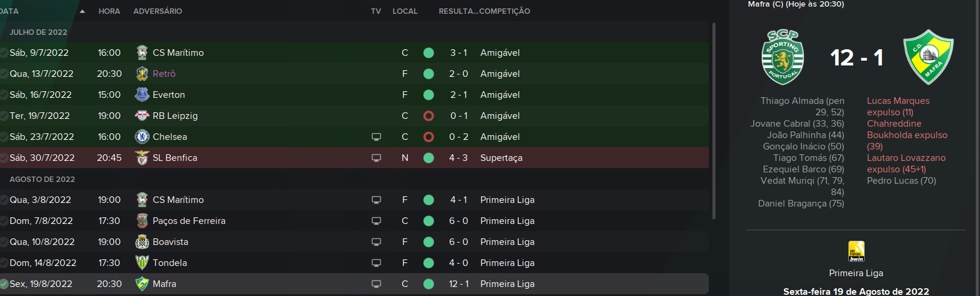Sort fixtures by the ADVERSÁRIO column header
The width and height of the screenshot is (980, 296).
click(x=158, y=11)
